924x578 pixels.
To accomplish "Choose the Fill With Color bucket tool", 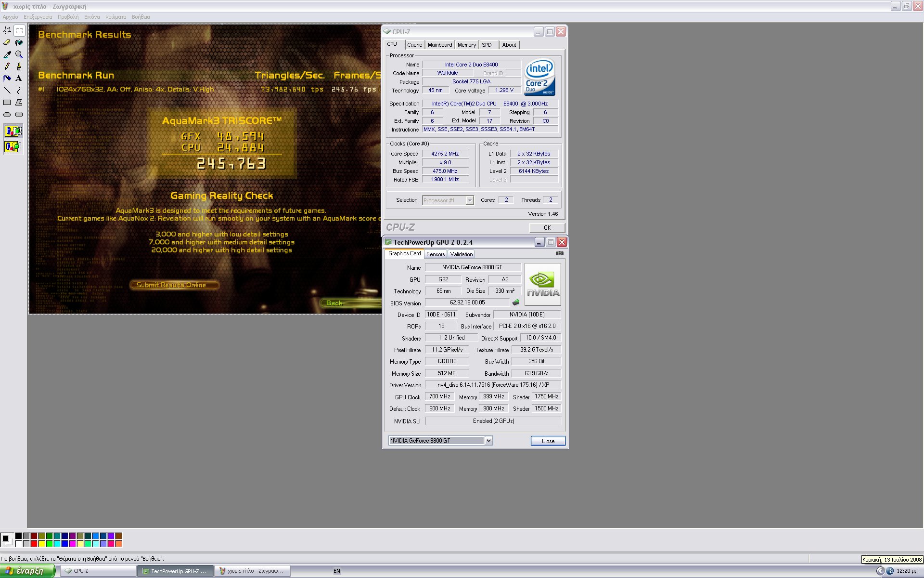I will coord(19,42).
